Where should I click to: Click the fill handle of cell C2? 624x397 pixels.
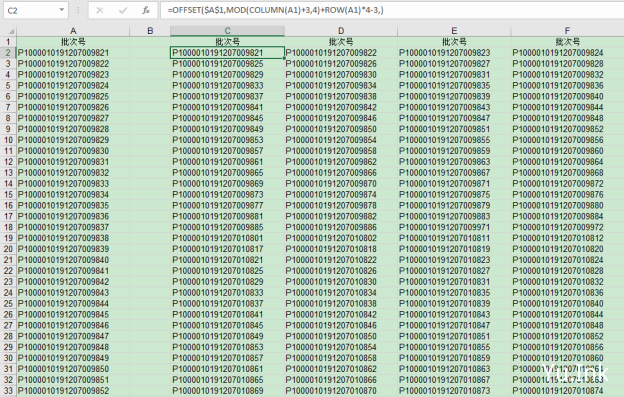tap(284, 58)
